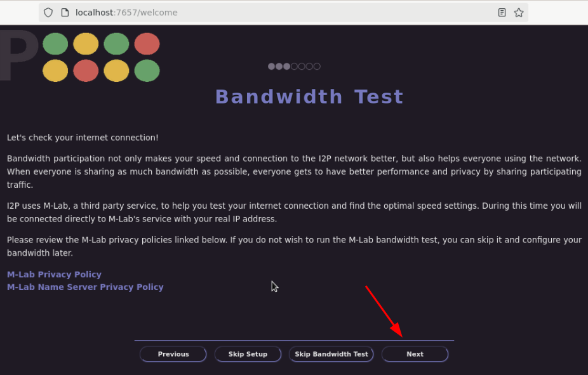Click the green circle in logo's bottom row

147,70
